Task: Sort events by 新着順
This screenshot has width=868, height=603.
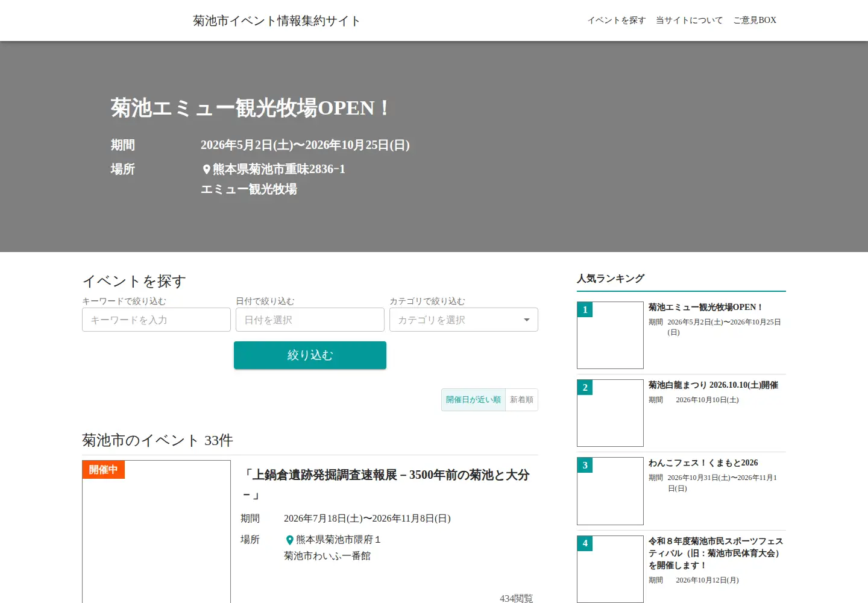Action: (x=521, y=400)
